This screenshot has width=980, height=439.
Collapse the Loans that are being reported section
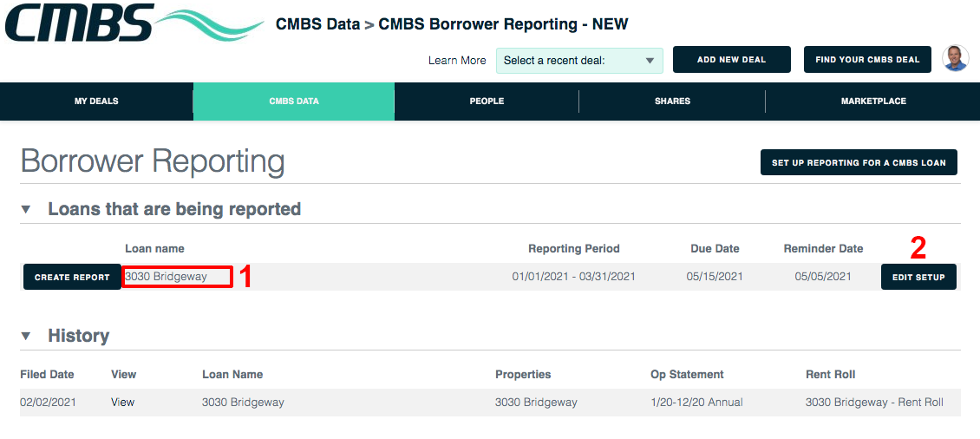tap(26, 209)
